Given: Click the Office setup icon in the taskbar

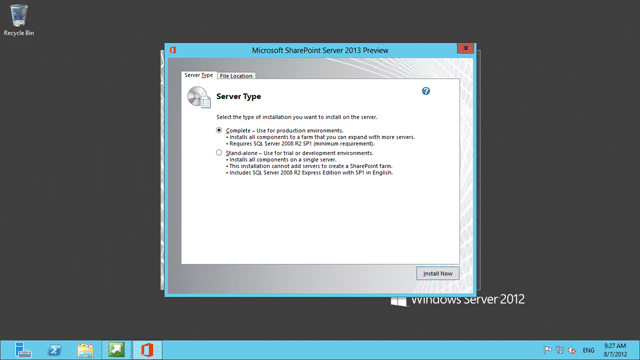Looking at the screenshot, I should 147,350.
